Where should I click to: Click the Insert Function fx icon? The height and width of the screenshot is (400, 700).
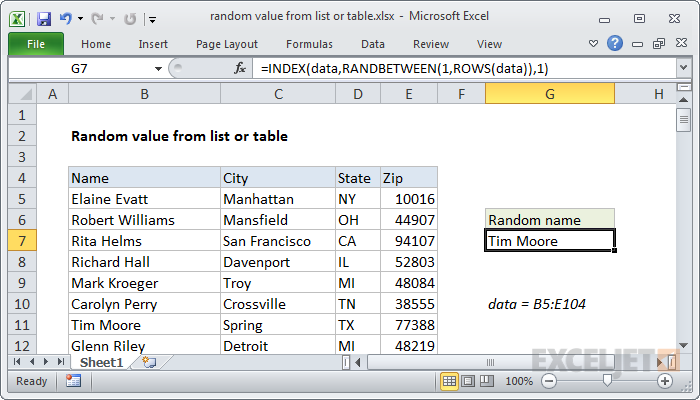[x=240, y=68]
